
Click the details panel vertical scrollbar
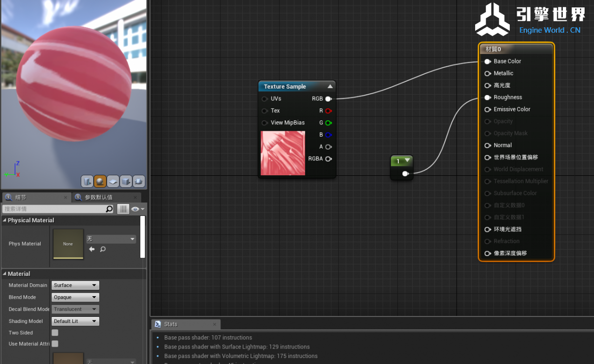(143, 237)
